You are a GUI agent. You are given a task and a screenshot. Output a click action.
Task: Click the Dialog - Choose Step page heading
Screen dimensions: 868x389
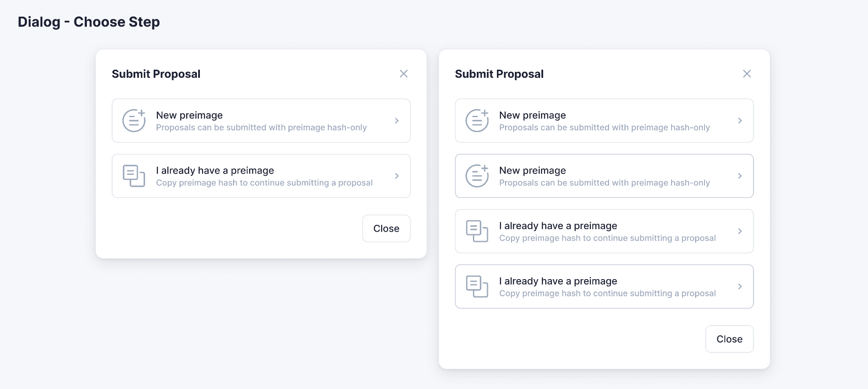point(89,21)
